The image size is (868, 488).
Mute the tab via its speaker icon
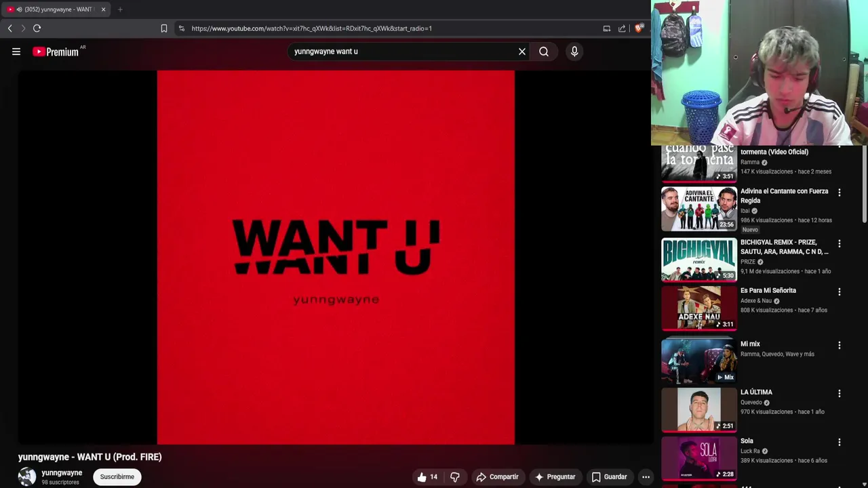coord(19,9)
